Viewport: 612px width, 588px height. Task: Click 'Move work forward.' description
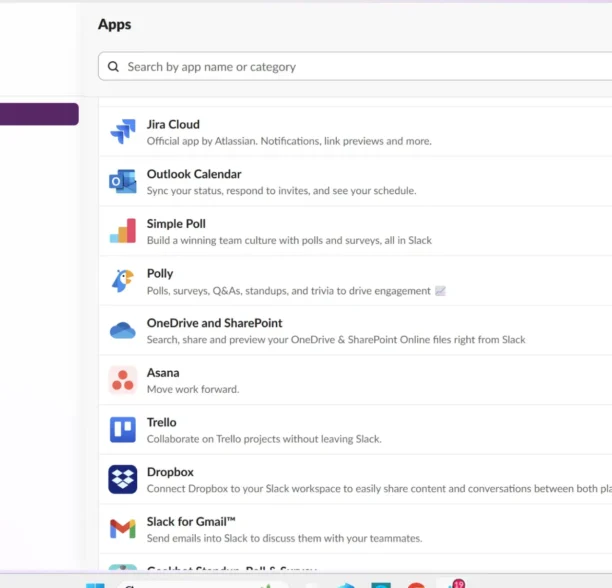pos(193,389)
